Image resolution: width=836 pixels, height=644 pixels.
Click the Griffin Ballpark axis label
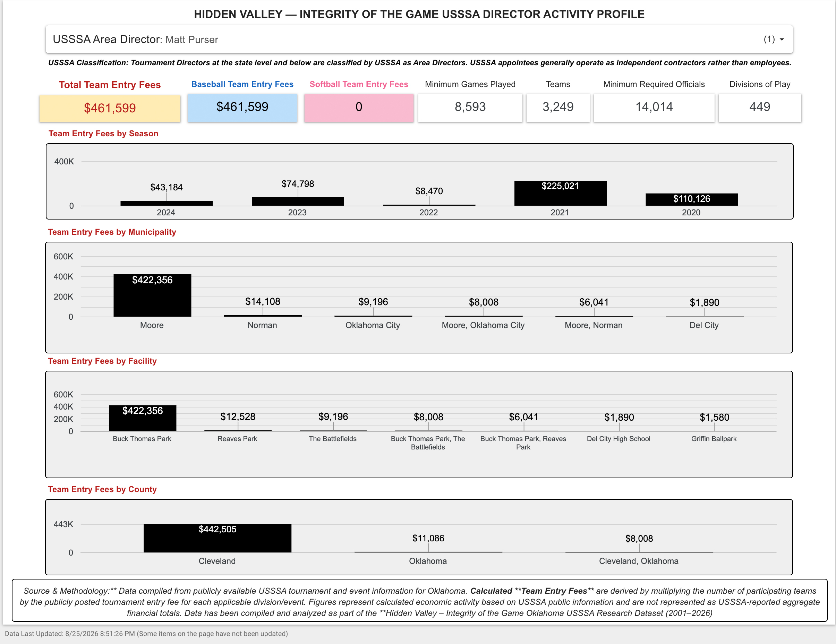click(714, 439)
